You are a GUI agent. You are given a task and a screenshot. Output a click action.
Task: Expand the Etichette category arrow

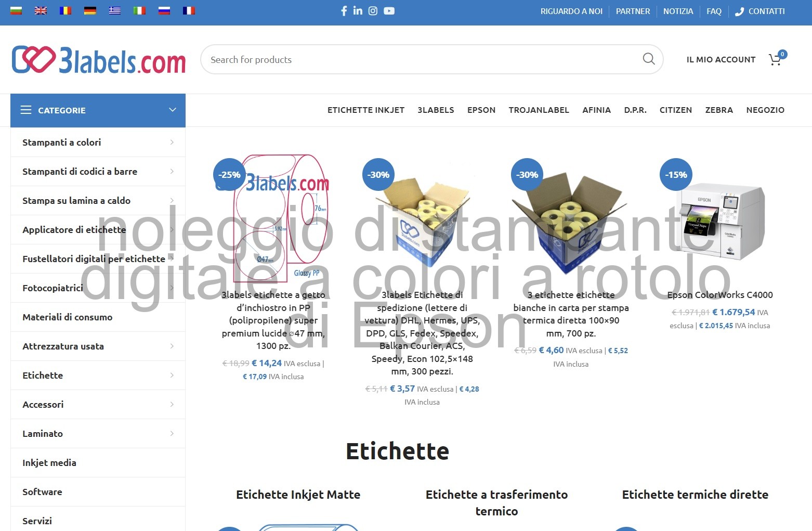tap(172, 375)
